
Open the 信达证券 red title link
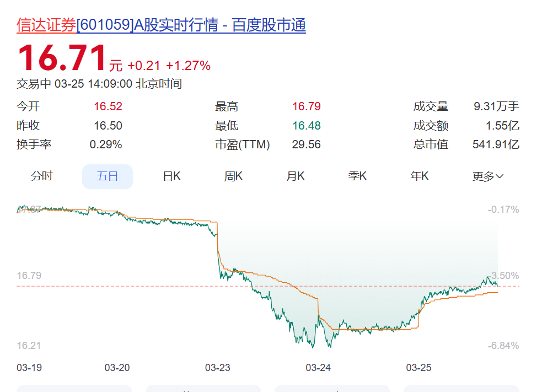tap(46, 25)
